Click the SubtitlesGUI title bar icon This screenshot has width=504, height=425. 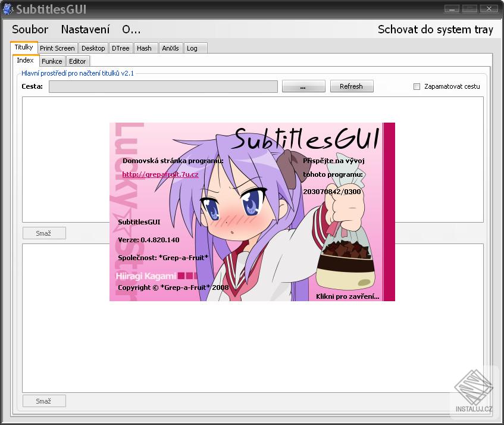click(x=8, y=8)
